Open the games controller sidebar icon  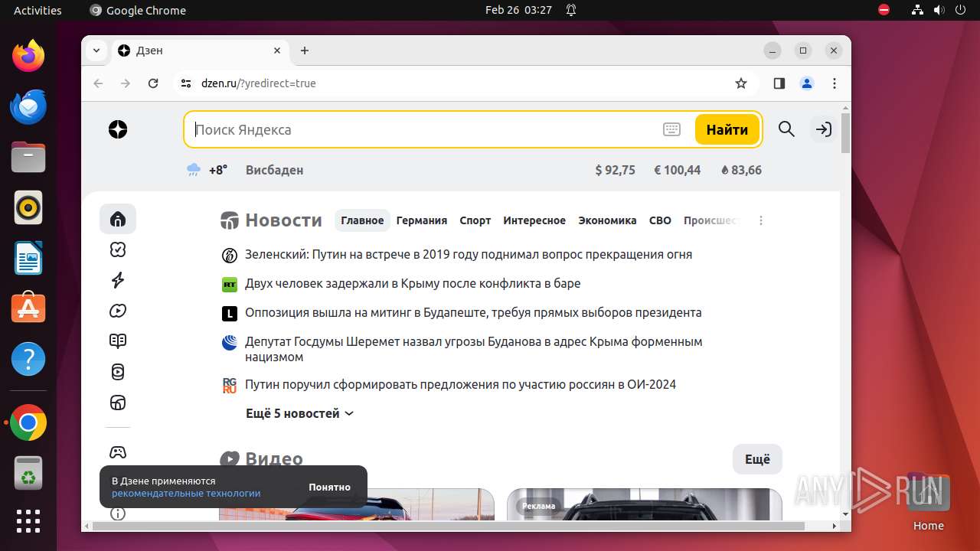coord(118,452)
